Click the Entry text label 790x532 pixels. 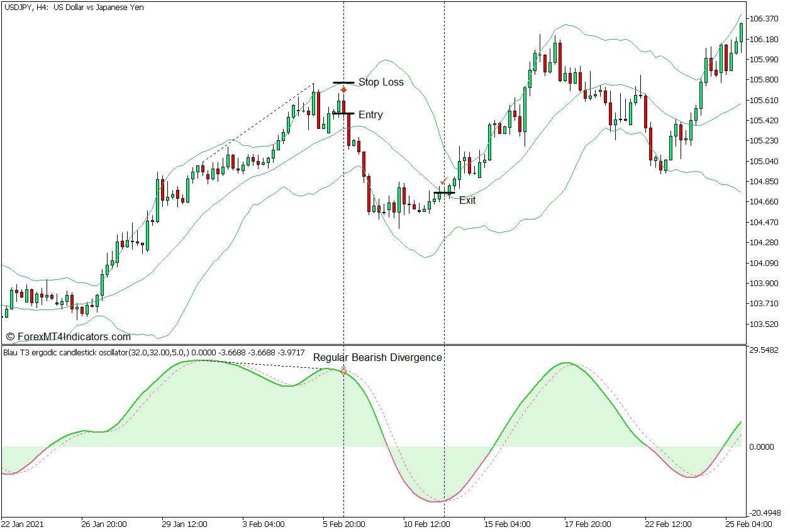point(370,114)
